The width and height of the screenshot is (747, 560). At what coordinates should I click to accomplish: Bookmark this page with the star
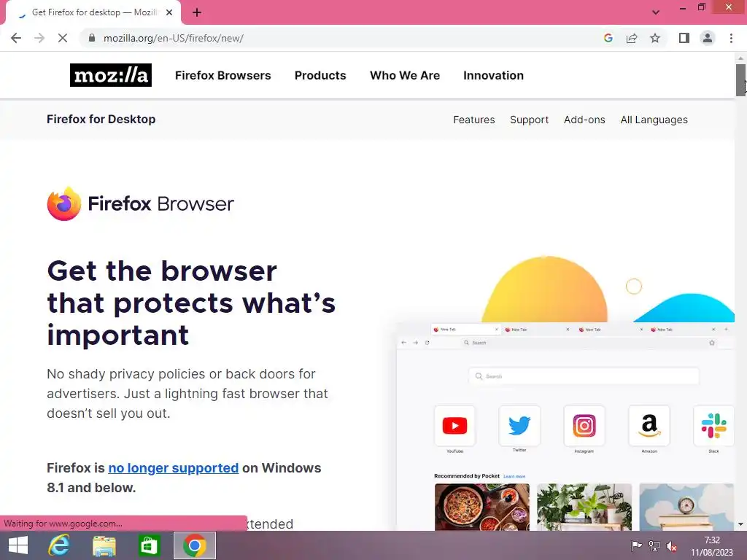point(655,38)
